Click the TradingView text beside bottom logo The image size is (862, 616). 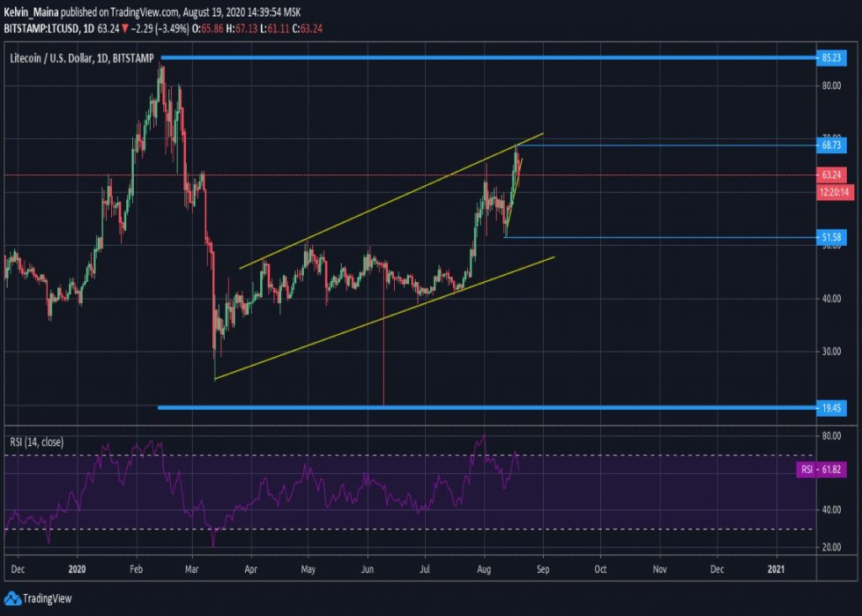47,599
